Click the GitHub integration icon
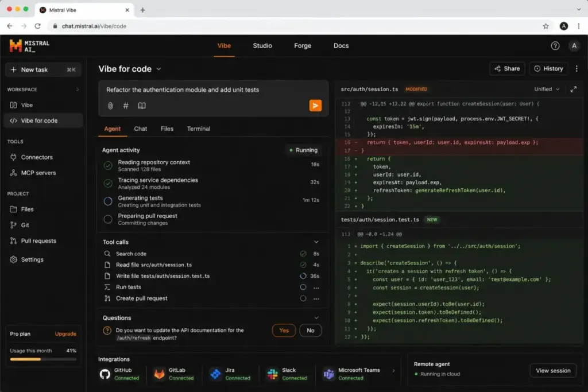The image size is (588, 392). [105, 374]
